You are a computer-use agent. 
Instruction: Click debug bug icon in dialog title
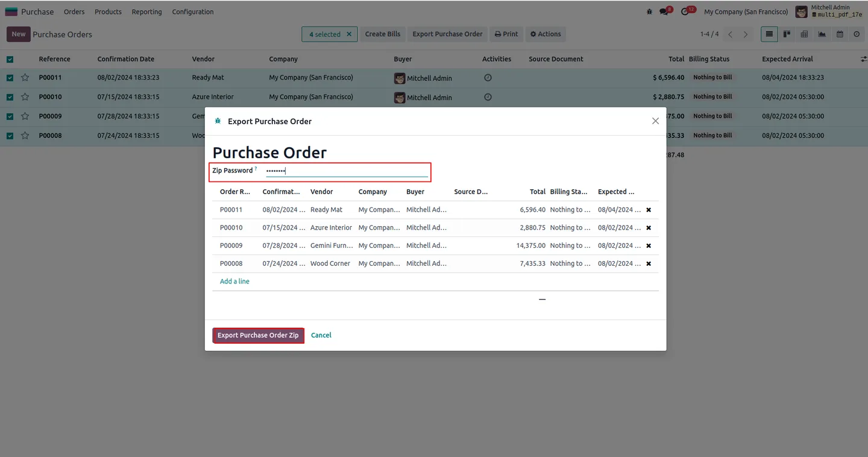[x=218, y=121]
